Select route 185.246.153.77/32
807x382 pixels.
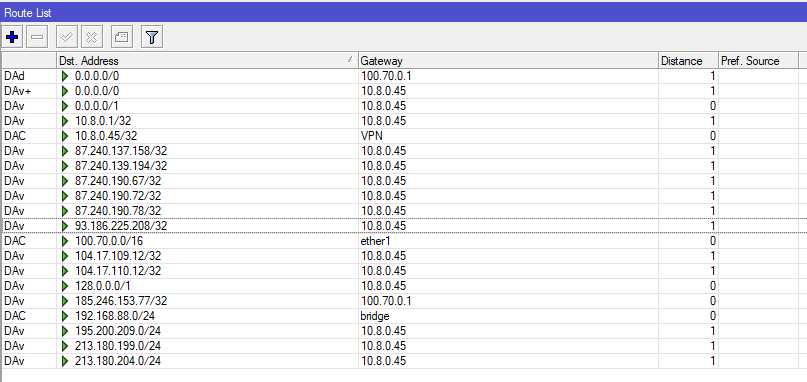[x=404, y=300]
